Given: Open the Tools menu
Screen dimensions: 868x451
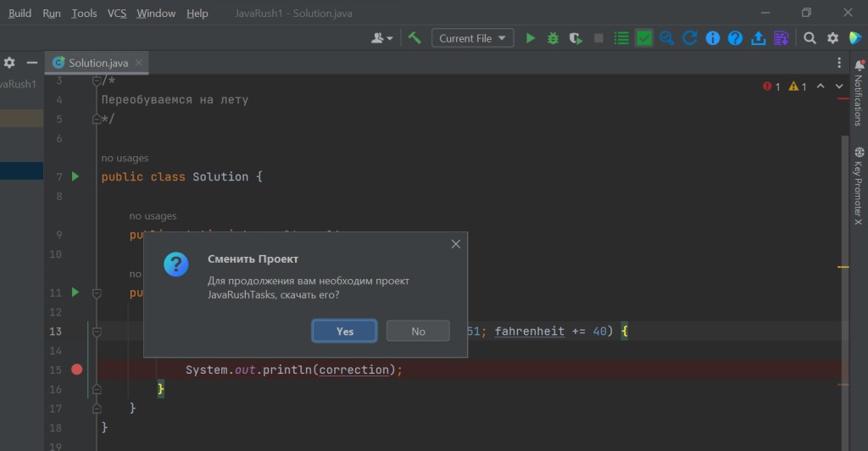Looking at the screenshot, I should (84, 14).
